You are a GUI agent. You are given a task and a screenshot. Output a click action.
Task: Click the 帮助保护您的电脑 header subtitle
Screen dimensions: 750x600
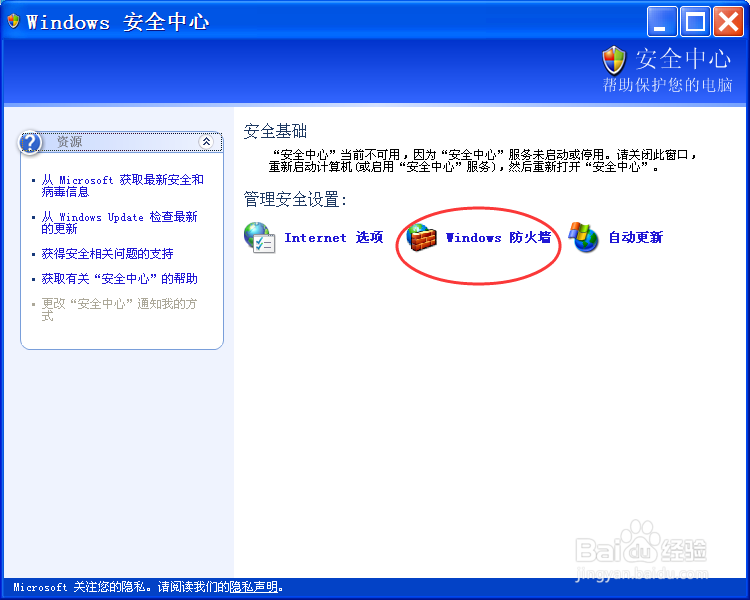(x=667, y=85)
